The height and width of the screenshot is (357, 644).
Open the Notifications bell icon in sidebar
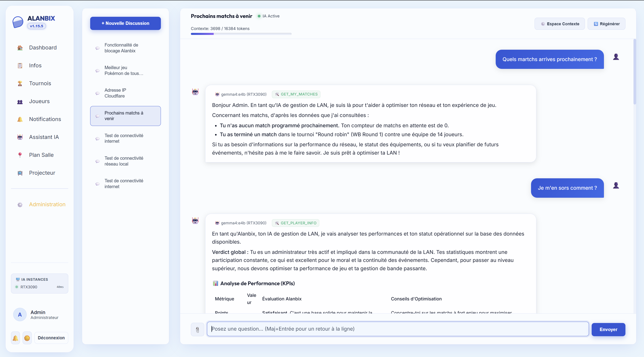coord(20,119)
